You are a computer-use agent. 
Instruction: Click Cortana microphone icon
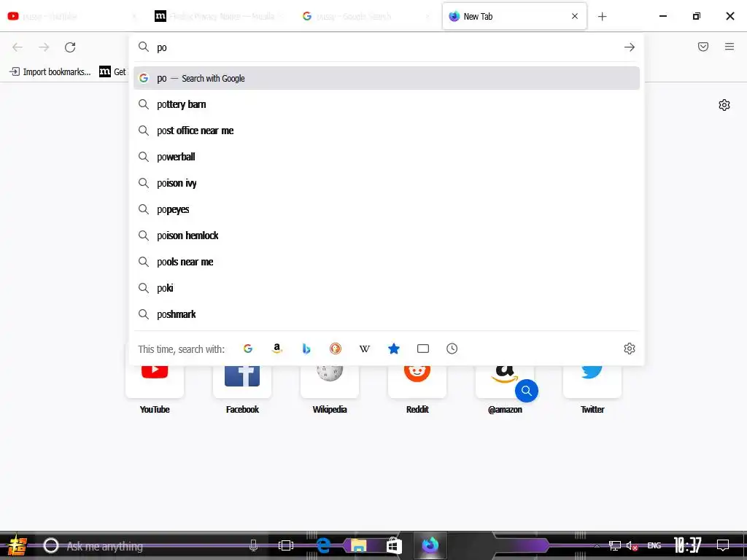coord(253,545)
